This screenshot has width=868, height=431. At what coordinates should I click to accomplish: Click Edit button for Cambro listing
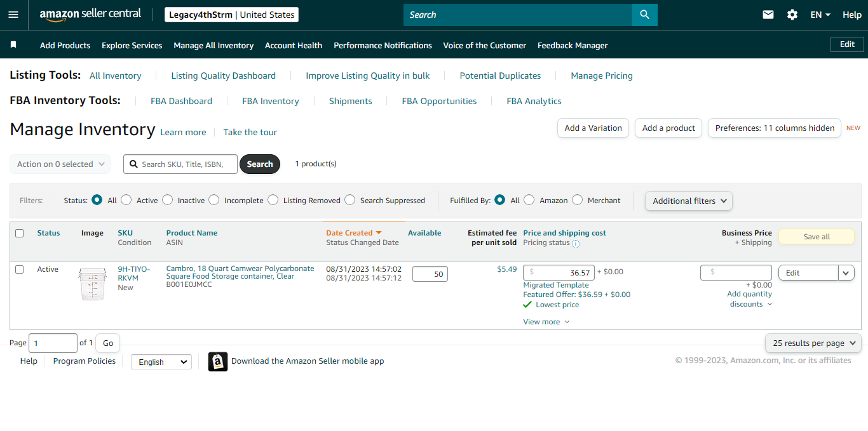(808, 273)
